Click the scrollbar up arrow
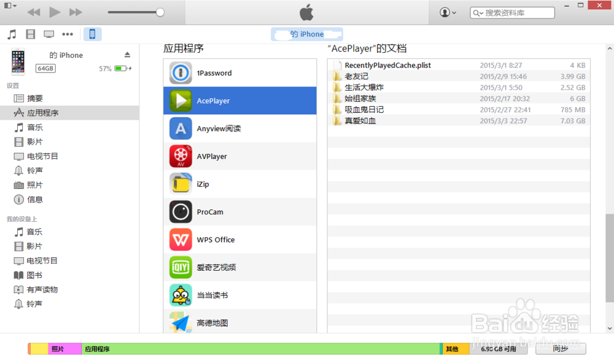Viewport: 614px width, 364px height. (610, 48)
